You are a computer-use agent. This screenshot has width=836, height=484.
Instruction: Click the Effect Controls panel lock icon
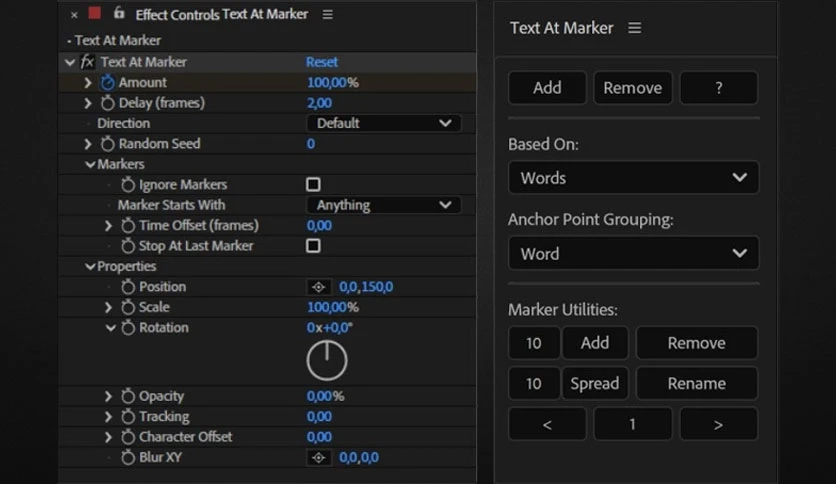(x=119, y=13)
